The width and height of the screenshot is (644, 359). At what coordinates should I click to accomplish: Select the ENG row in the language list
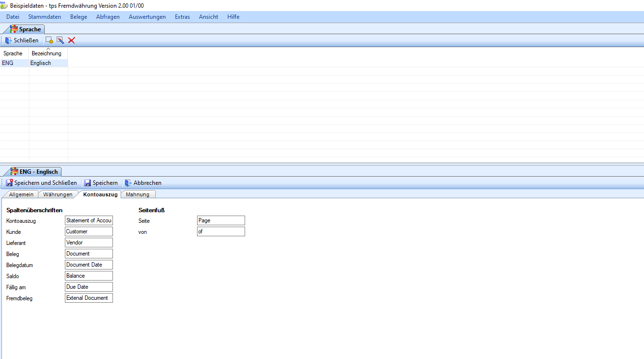pyautogui.click(x=14, y=63)
